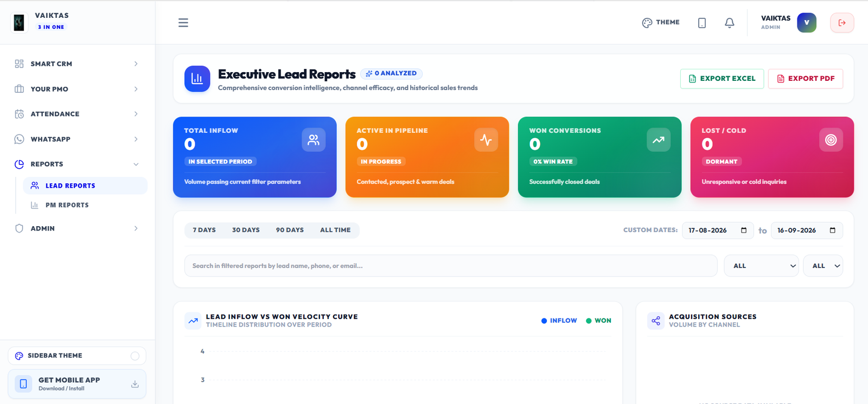Toggle the Inflow legend series
This screenshot has width=868, height=404.
point(559,320)
